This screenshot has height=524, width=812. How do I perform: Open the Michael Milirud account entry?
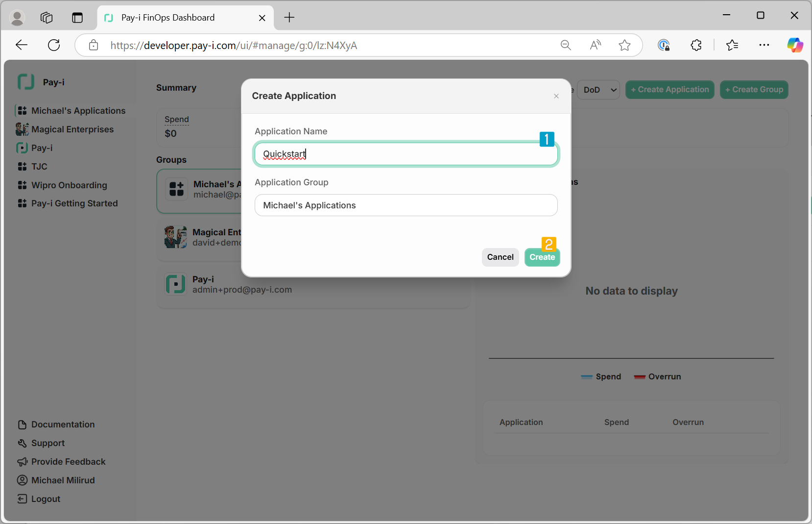click(56, 480)
